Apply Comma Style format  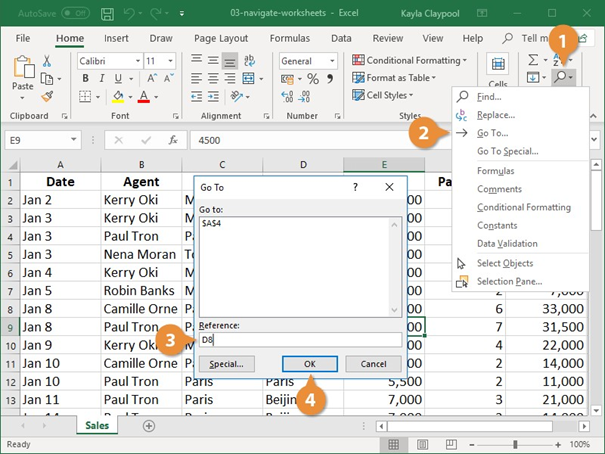click(330, 79)
